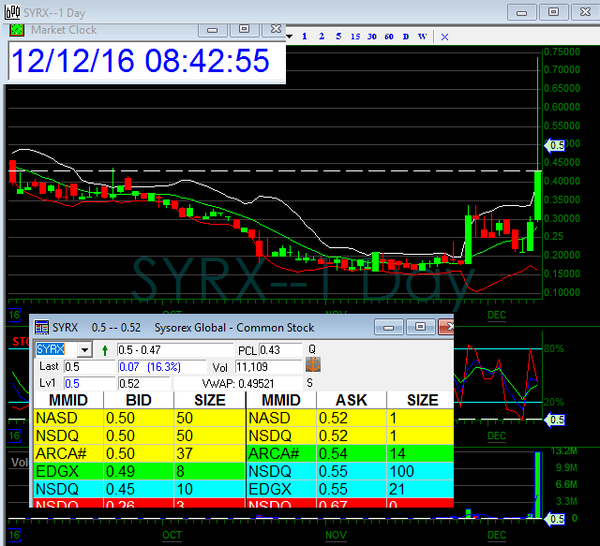This screenshot has height=546, width=600.
Task: Switch chart to Weekly (W) timeframe
Action: 422,36
